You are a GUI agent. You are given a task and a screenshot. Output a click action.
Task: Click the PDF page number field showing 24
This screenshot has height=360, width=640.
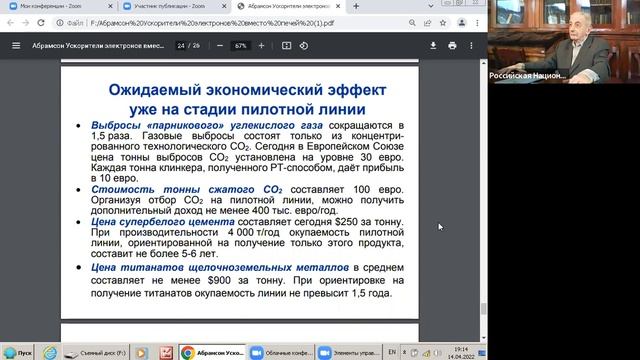click(181, 46)
